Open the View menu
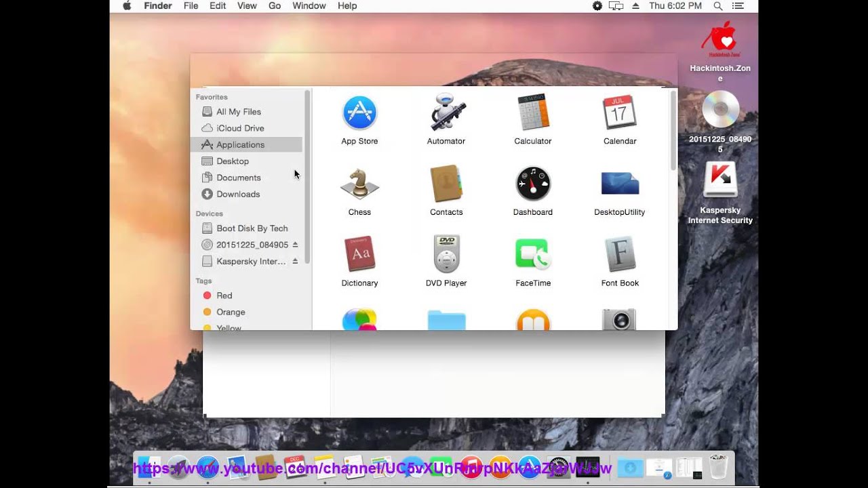Viewport: 868px width, 488px height. pos(247,5)
